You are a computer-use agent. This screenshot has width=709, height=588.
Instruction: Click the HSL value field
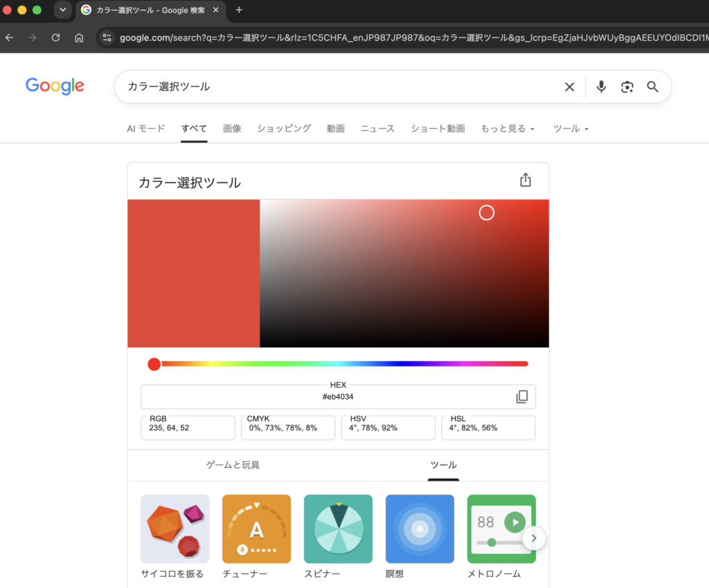pyautogui.click(x=488, y=428)
